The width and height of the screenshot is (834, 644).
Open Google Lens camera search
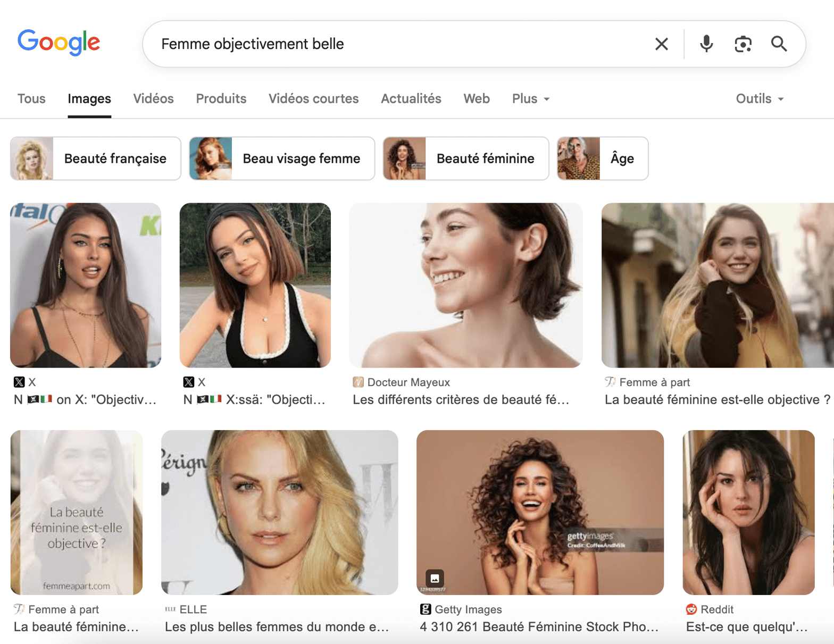tap(743, 44)
